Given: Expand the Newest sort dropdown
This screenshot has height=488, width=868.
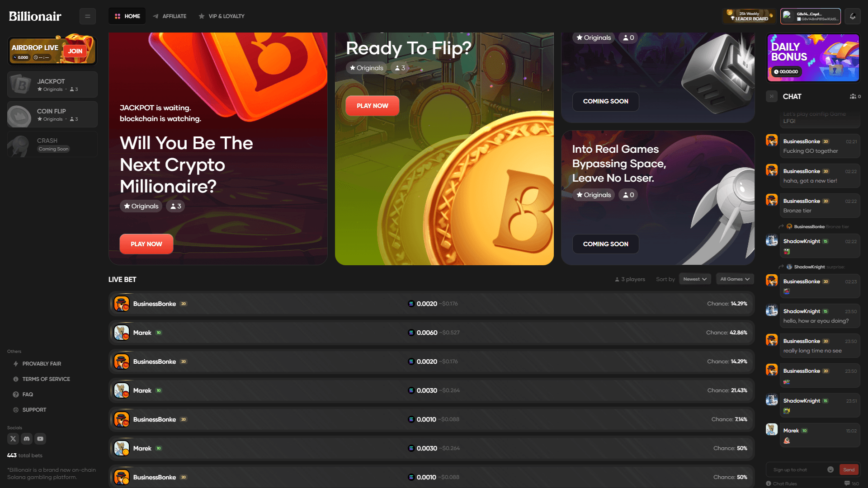Looking at the screenshot, I should 695,279.
